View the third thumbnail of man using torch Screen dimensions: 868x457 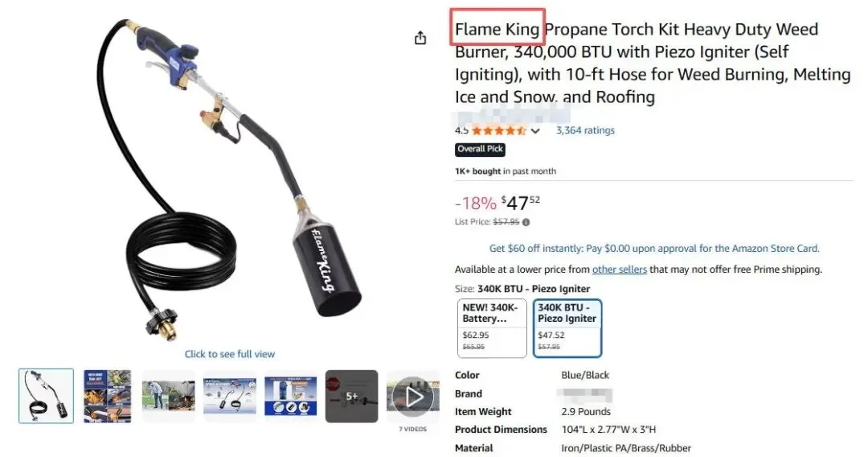168,397
